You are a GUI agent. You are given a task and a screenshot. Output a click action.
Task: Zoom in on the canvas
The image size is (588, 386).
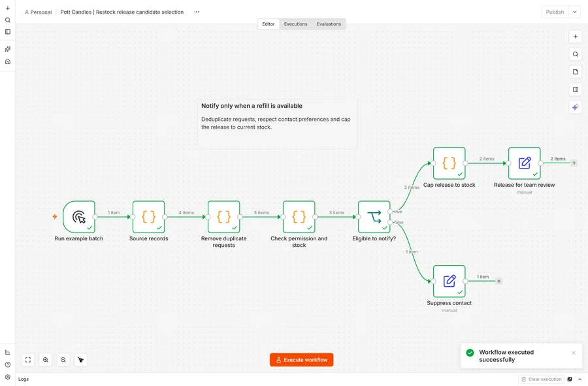45,360
